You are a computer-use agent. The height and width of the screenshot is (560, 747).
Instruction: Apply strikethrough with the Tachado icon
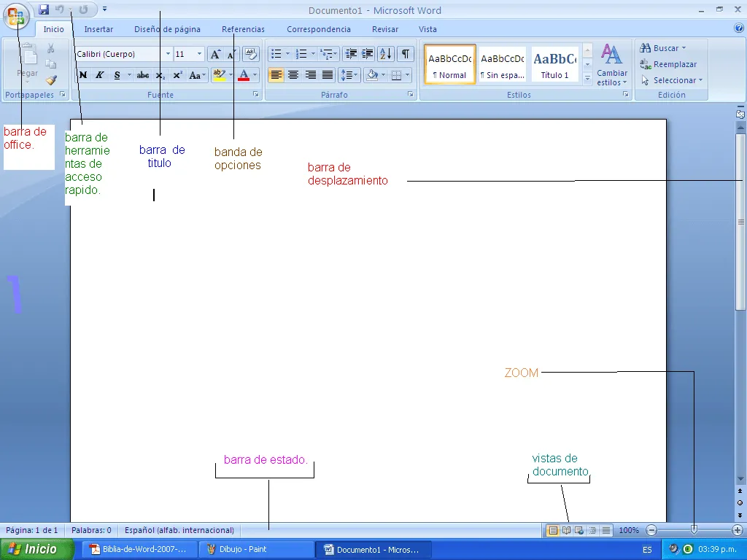click(143, 74)
